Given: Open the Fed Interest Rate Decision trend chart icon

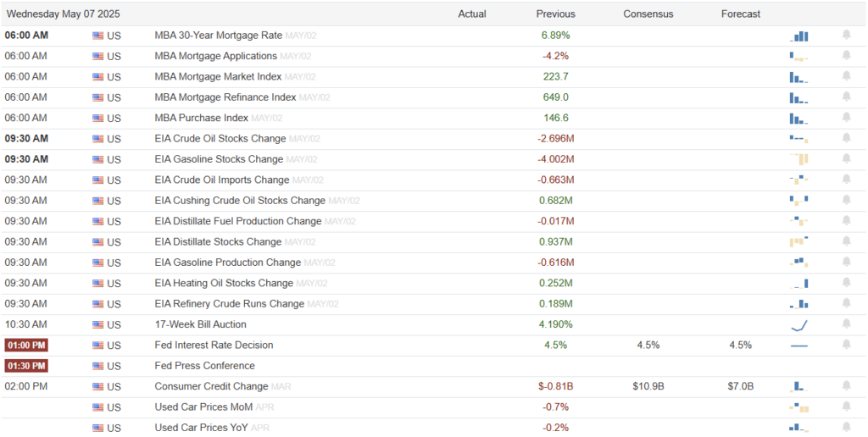Looking at the screenshot, I should pyautogui.click(x=798, y=346).
